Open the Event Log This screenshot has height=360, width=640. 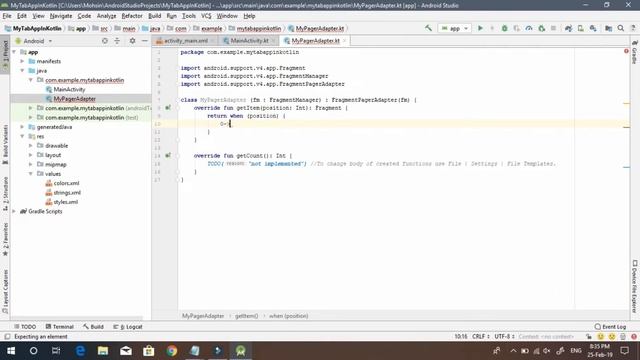pos(610,327)
